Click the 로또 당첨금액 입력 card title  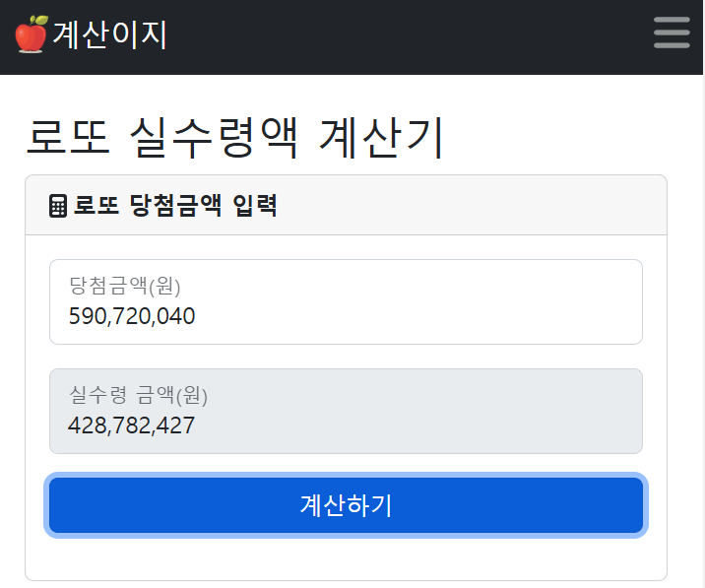point(175,206)
